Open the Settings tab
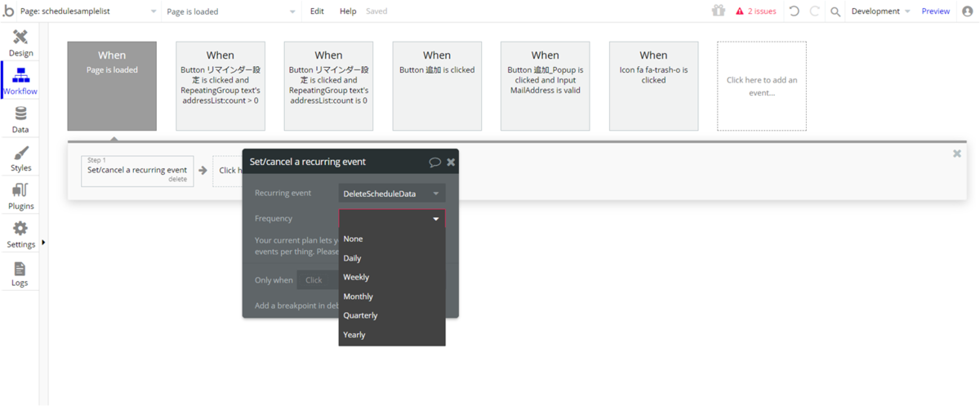This screenshot has width=980, height=406. pos(20,235)
